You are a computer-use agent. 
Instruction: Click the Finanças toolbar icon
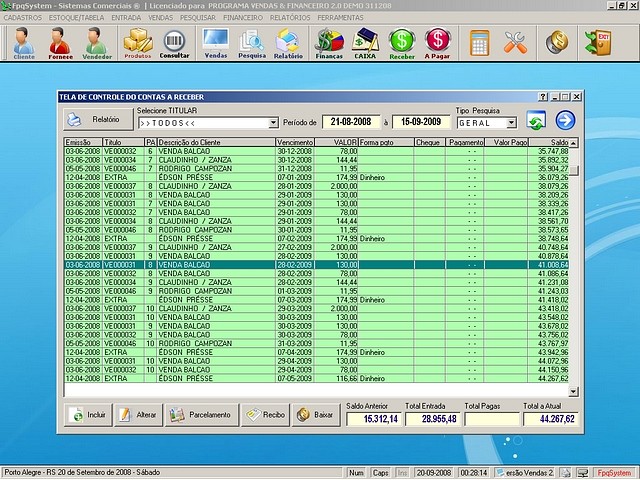coord(329,44)
